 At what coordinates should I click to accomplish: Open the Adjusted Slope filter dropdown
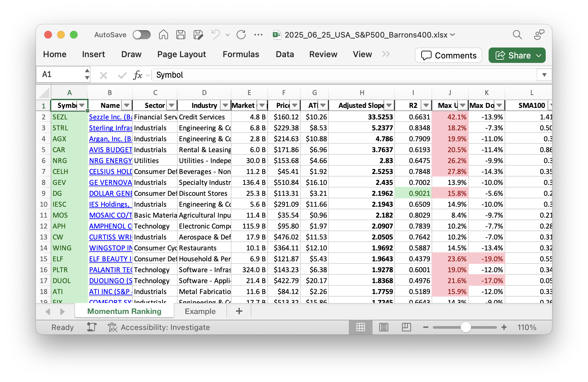(389, 105)
